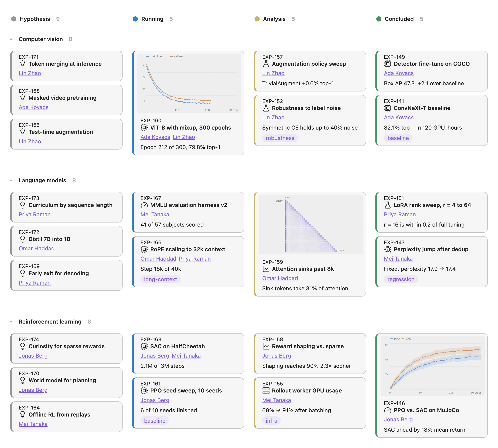Click the long-context tag on EXP-166

pyautogui.click(x=160, y=279)
